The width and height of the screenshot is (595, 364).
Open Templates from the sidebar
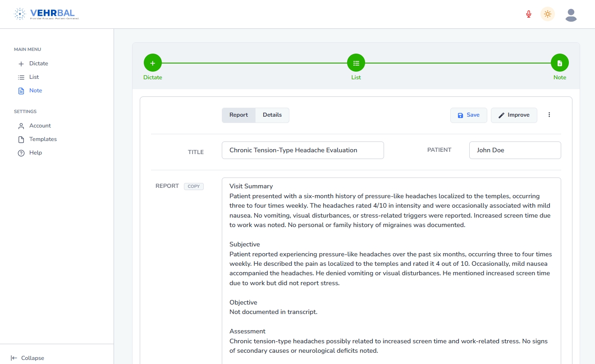[43, 139]
